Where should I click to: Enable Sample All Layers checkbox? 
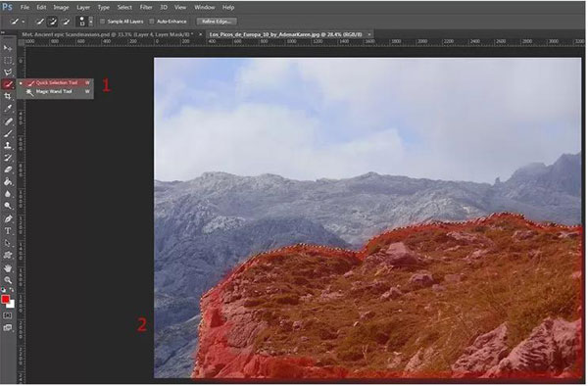pyautogui.click(x=102, y=22)
